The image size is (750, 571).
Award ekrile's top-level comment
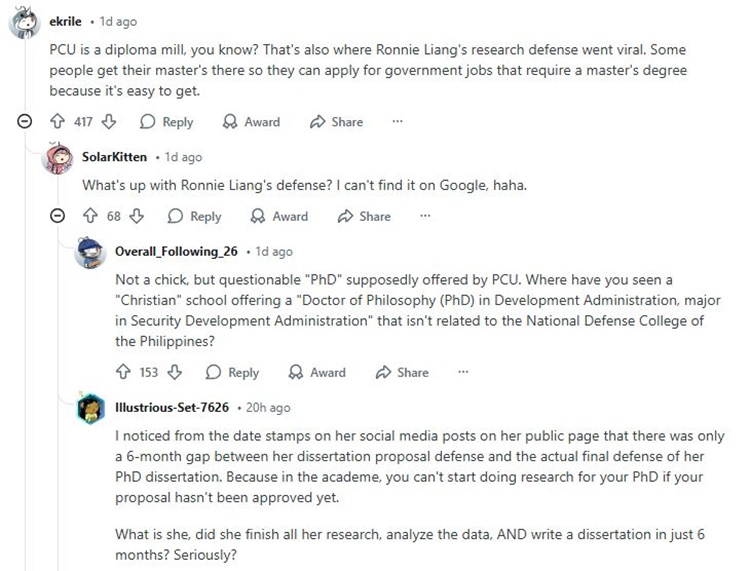point(252,122)
